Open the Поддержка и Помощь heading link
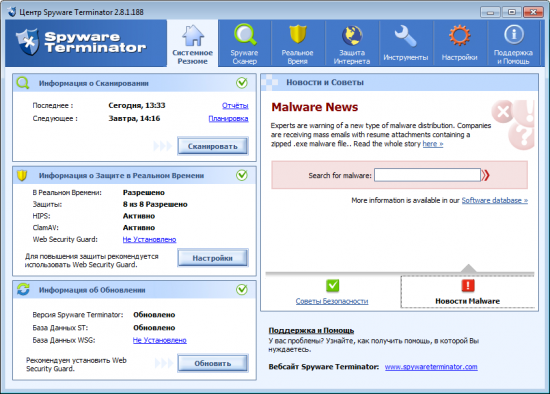Image resolution: width=550 pixels, height=394 pixels. (311, 330)
